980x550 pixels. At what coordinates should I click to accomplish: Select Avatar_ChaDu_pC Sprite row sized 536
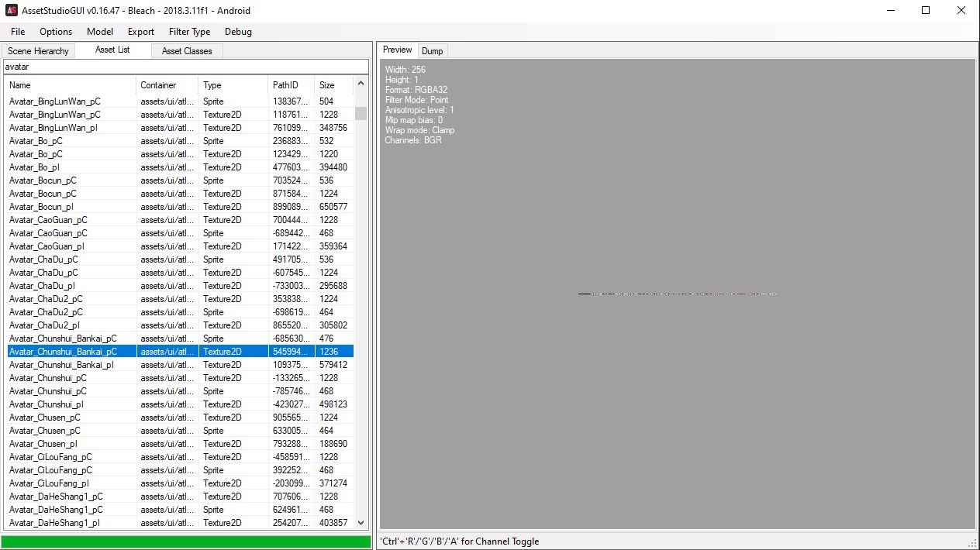click(x=180, y=260)
